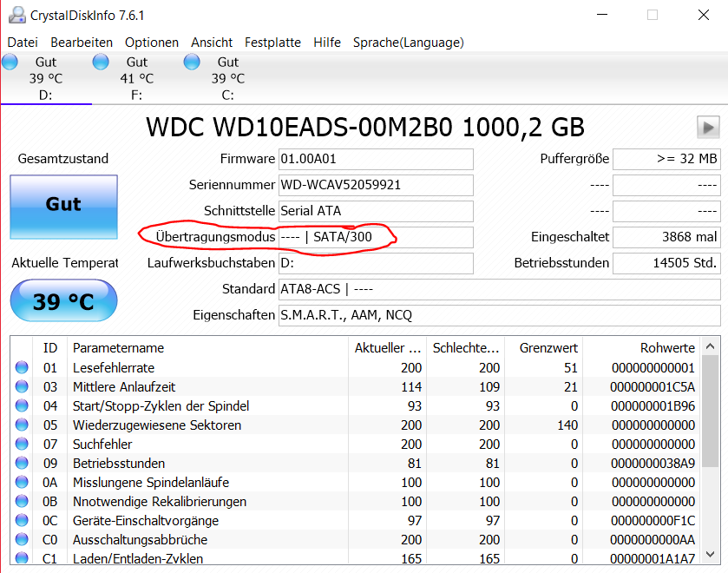Click the Aktueller column header
Viewport: 728px width, 573px height.
(x=387, y=347)
